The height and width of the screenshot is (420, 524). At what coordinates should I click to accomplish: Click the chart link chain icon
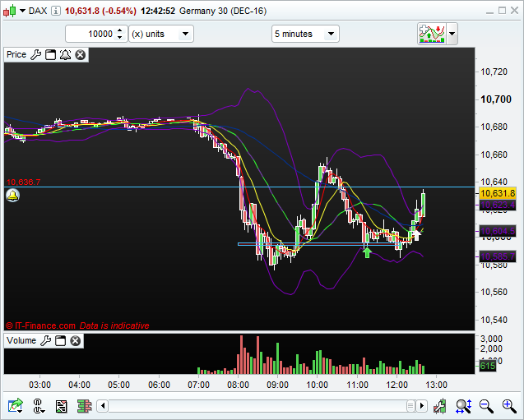pos(39,406)
